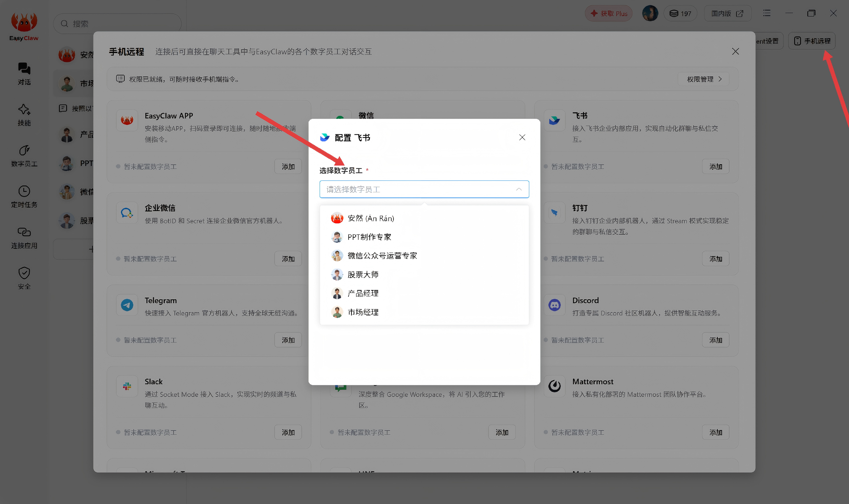
Task: Click the 微信 card title
Action: (366, 116)
